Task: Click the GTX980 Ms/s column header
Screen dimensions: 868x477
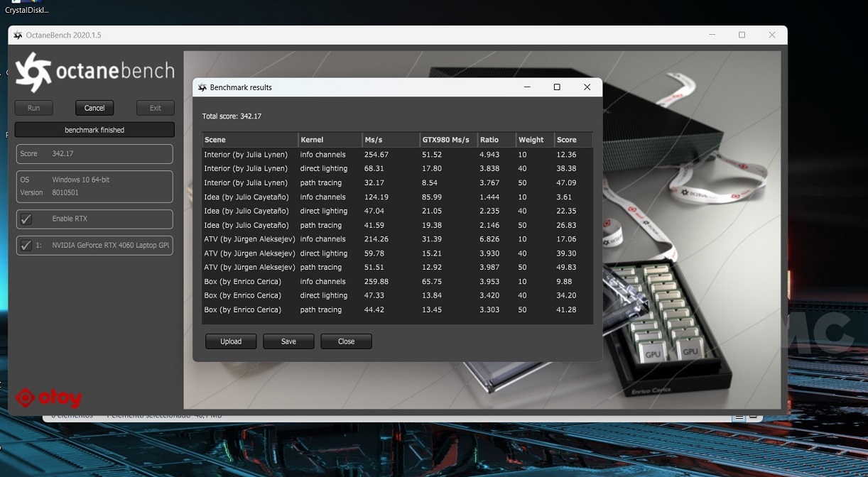Action: tap(447, 140)
